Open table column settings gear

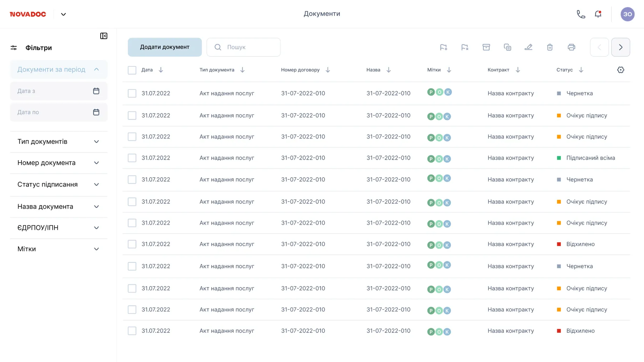[x=621, y=70]
